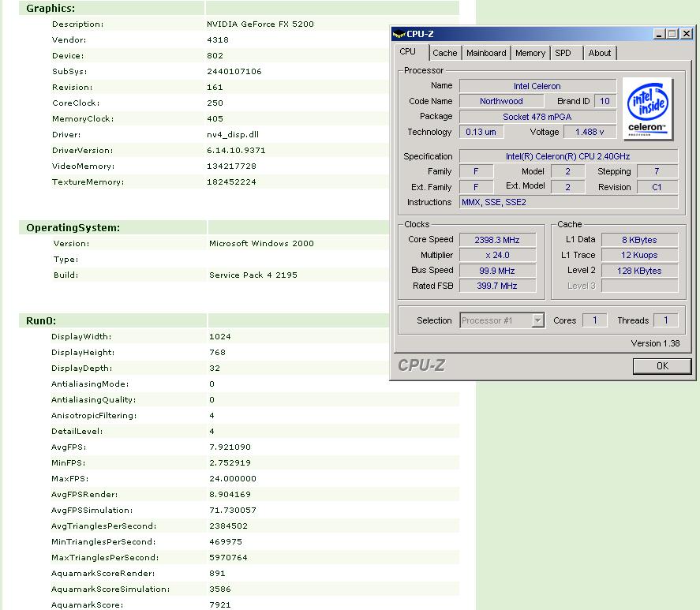Click the Code Name field Northwood

(502, 101)
